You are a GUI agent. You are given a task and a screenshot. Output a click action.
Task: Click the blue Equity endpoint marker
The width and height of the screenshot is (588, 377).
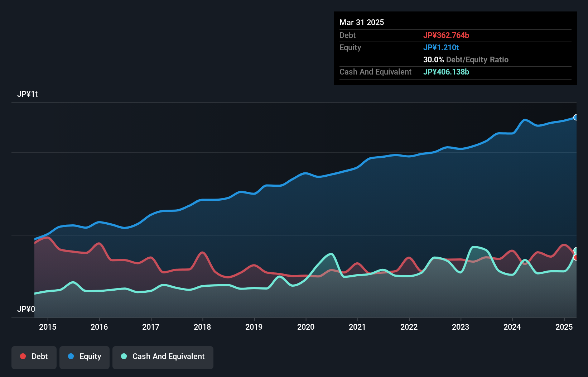pos(576,118)
